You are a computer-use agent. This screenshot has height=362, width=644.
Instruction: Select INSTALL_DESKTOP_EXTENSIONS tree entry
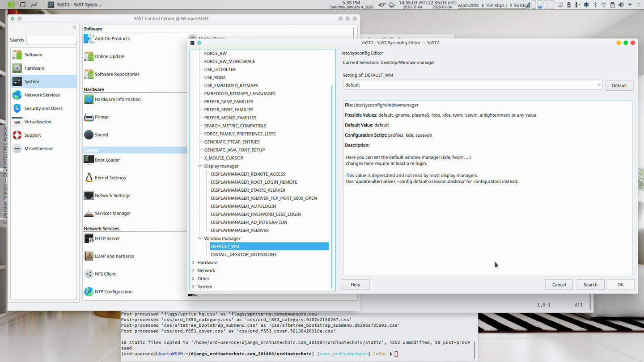pyautogui.click(x=244, y=254)
